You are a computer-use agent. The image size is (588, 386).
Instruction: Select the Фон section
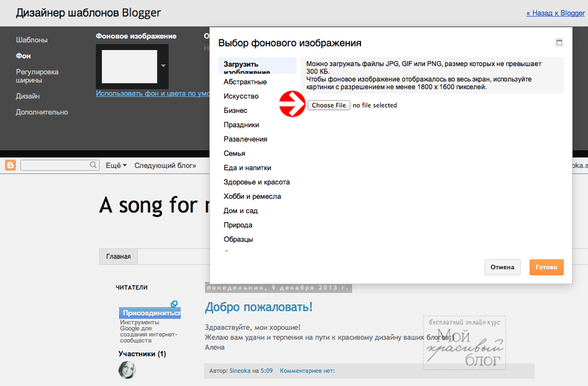tap(24, 56)
